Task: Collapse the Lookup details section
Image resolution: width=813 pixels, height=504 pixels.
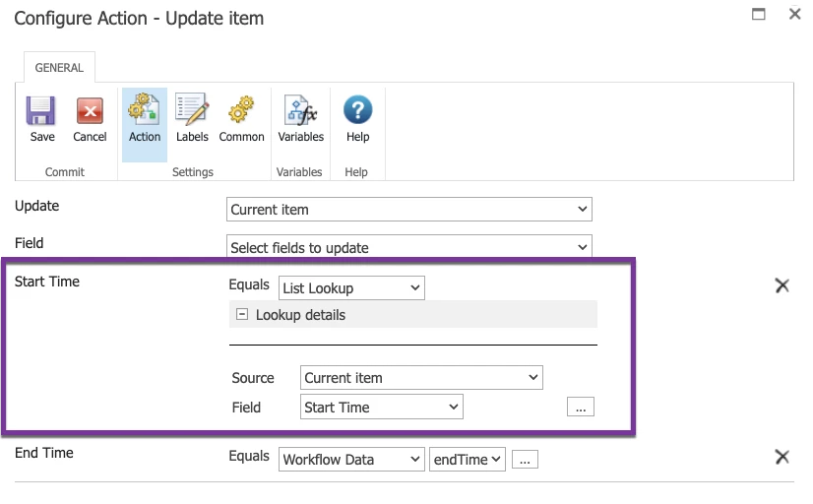Action: (x=241, y=314)
